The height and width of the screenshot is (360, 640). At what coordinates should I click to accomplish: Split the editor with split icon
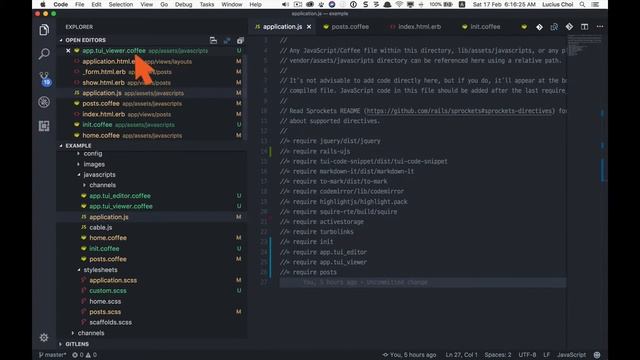coord(584,27)
